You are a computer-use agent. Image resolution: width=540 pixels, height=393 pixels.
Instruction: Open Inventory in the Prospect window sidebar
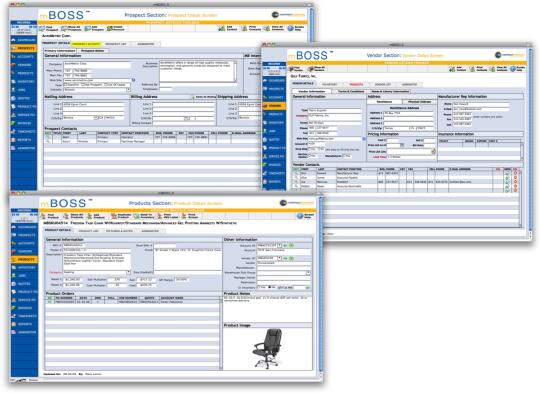click(23, 82)
